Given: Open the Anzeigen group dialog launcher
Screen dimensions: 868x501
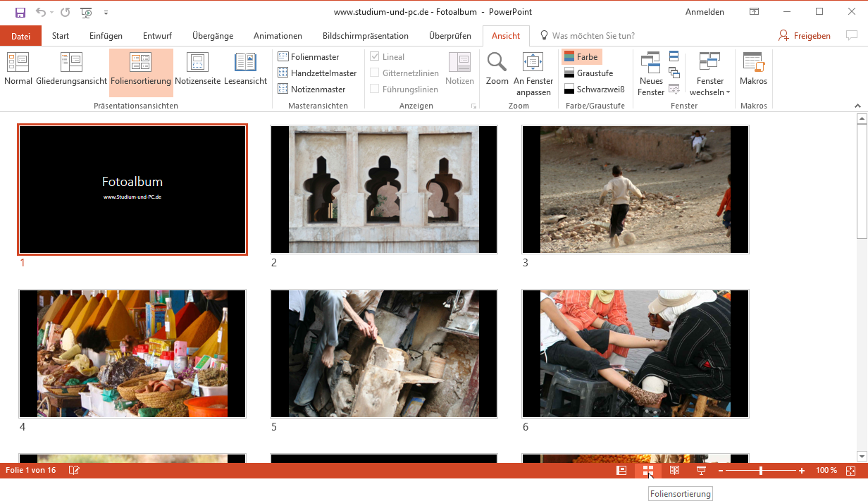Looking at the screenshot, I should (473, 106).
